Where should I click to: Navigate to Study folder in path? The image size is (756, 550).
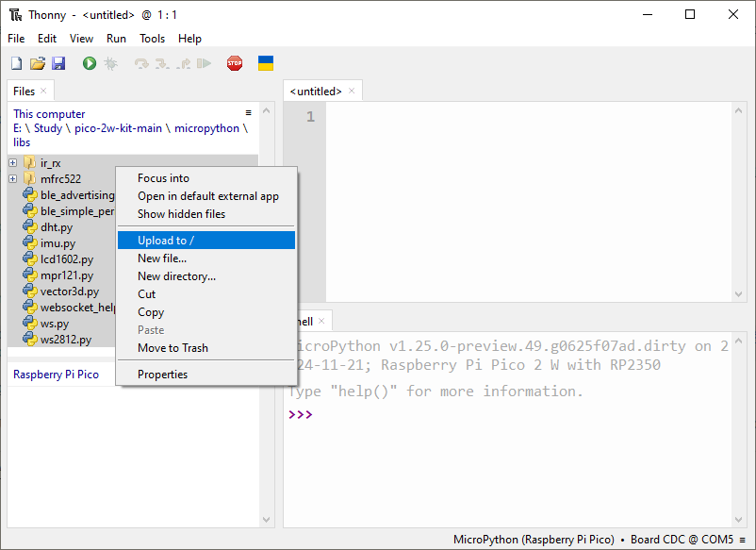coord(48,128)
